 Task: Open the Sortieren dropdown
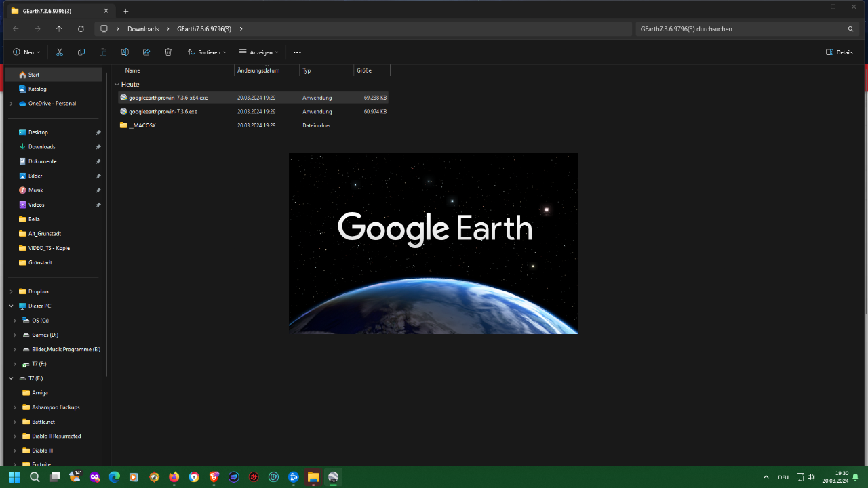click(x=207, y=52)
